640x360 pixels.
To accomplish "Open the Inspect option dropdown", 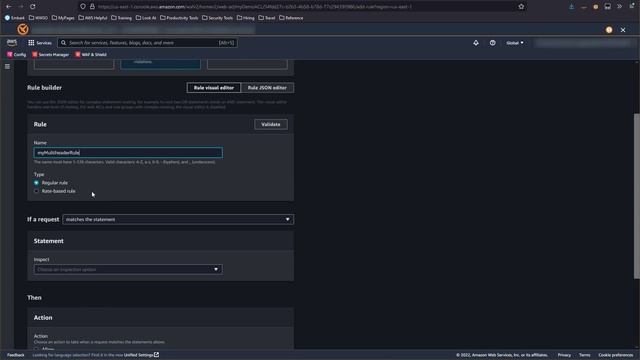I will tap(128, 269).
